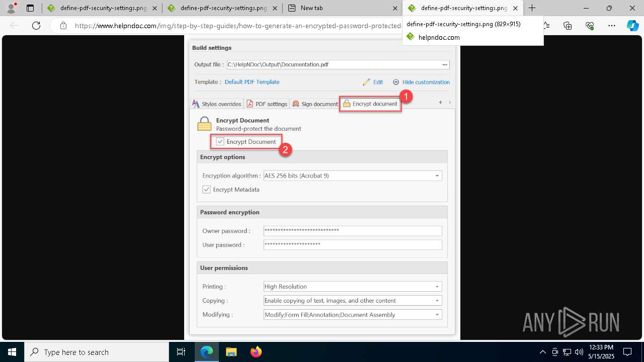Open File Explorer from the taskbar
Viewport: 644px width, 362px height.
coord(231,352)
